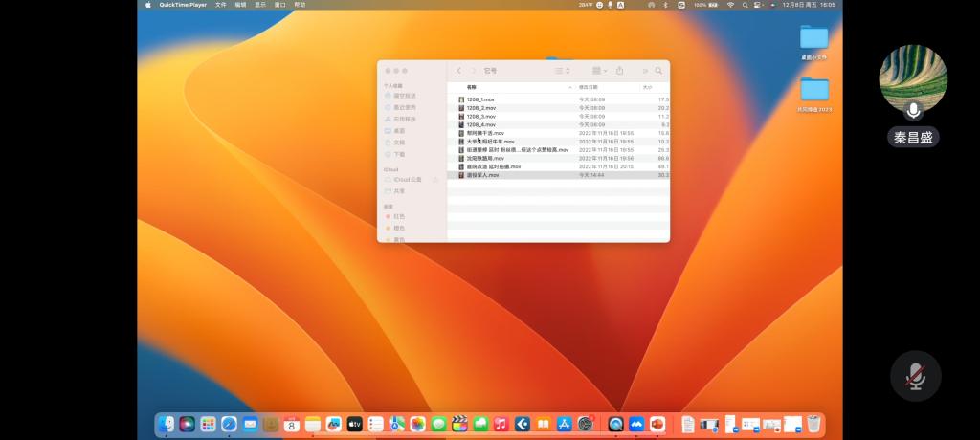Select 下载 in Finder sidebar
Screen dimensions: 980x440
click(x=399, y=154)
